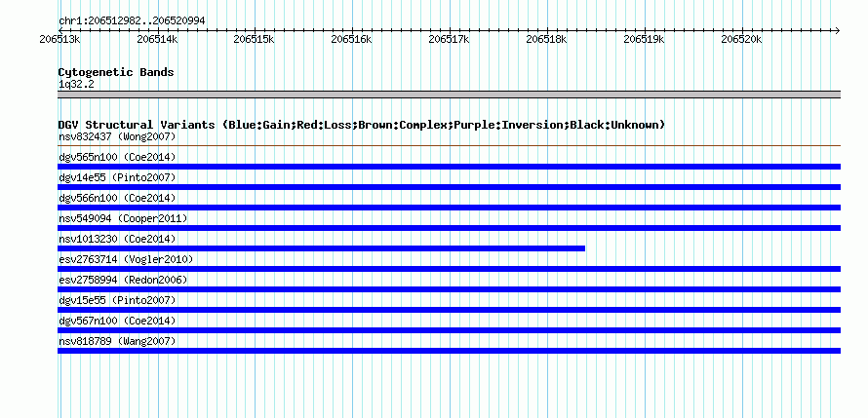Open variant dgv566n100 (Coe2014) label
This screenshot has height=418, width=868.
point(117,198)
